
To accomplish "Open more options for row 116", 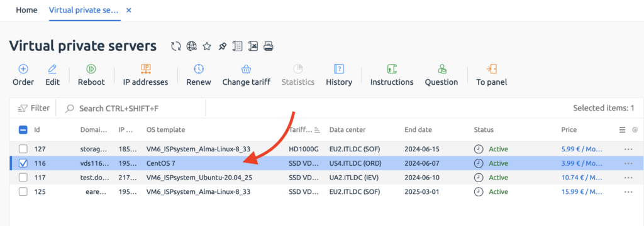I will pos(628,164).
